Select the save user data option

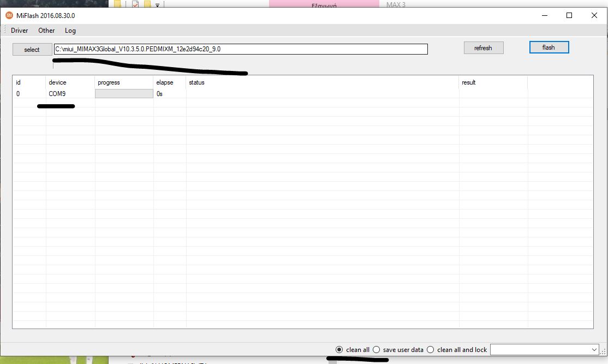pos(398,350)
